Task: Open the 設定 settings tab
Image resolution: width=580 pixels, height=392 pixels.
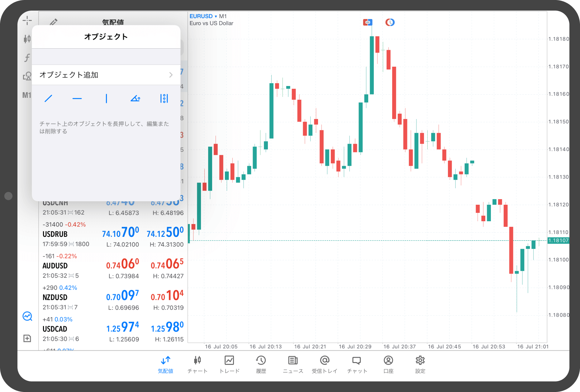Action: click(x=420, y=365)
